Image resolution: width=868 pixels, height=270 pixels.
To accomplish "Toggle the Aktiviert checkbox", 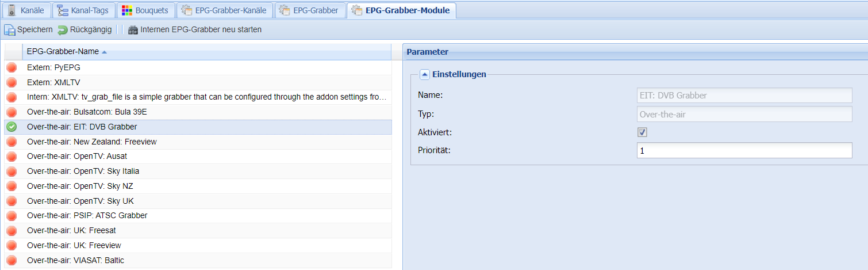I will tap(642, 132).
